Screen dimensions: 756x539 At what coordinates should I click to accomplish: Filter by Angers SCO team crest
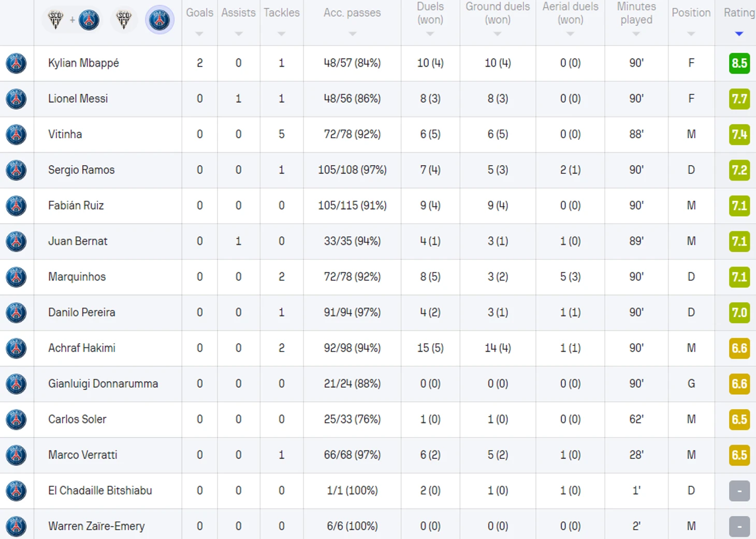pos(123,20)
